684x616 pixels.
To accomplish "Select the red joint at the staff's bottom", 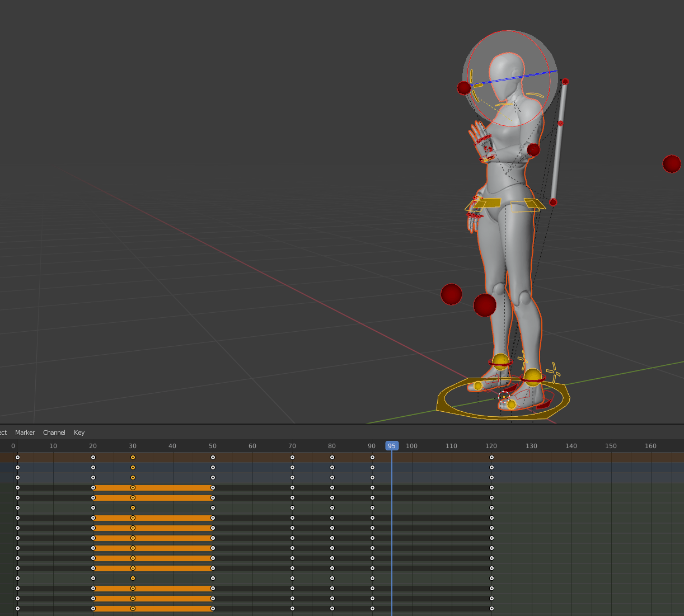I will [553, 202].
